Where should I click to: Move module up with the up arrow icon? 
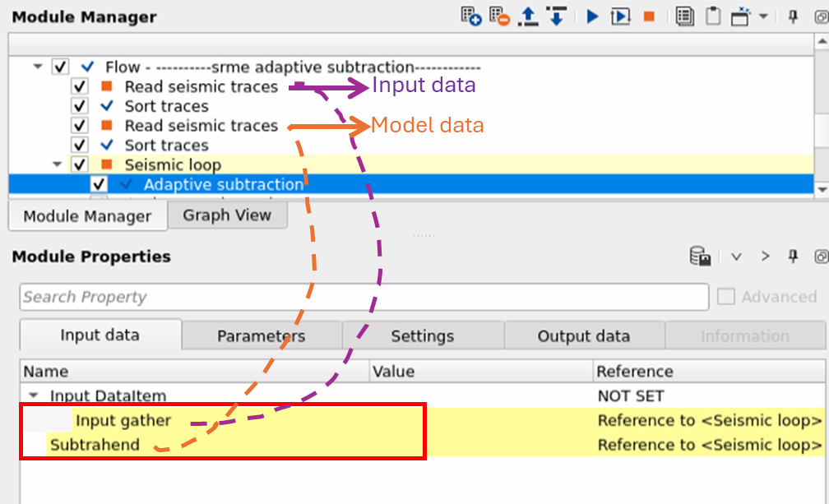click(528, 16)
